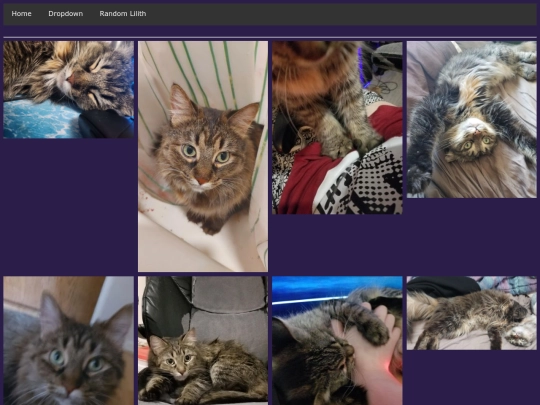Open the Dropdown menu in the navbar
This screenshot has width=540, height=405.
[x=65, y=14]
